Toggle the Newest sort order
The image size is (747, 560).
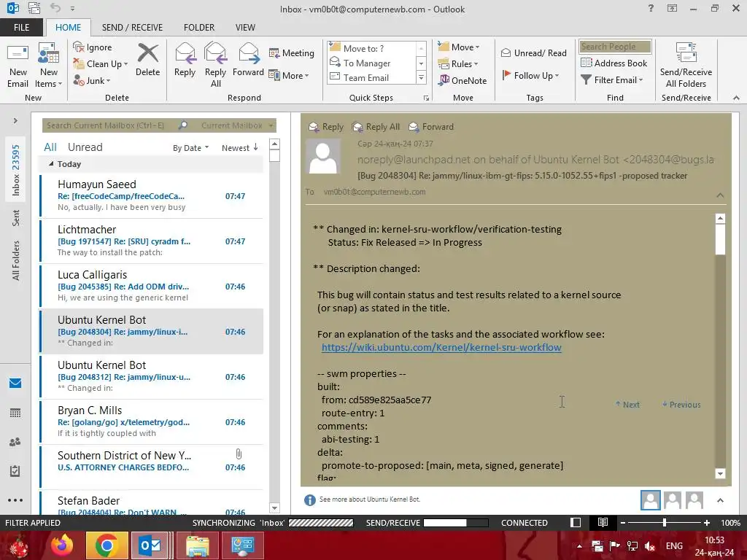(x=239, y=147)
